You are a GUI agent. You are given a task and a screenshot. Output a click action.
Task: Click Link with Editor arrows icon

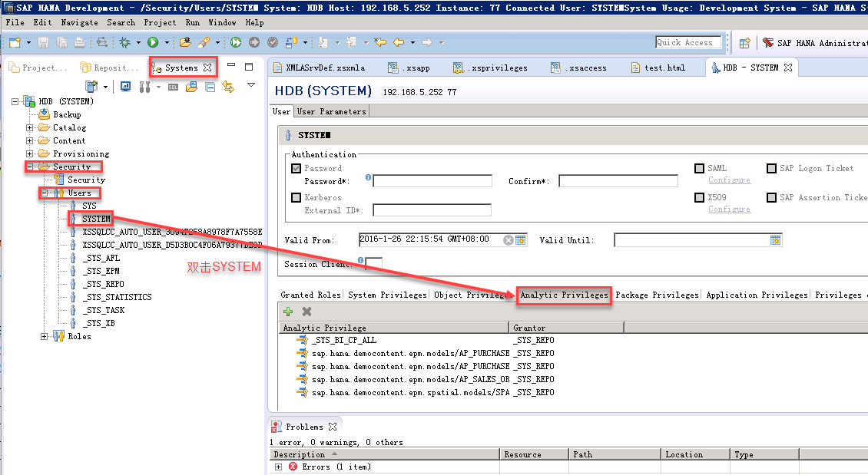click(228, 87)
